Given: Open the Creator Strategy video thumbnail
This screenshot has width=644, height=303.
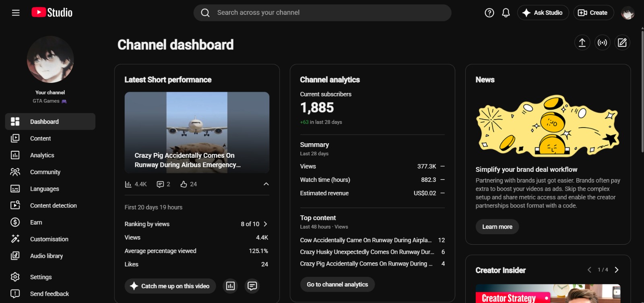Looking at the screenshot, I should pyautogui.click(x=548, y=294).
